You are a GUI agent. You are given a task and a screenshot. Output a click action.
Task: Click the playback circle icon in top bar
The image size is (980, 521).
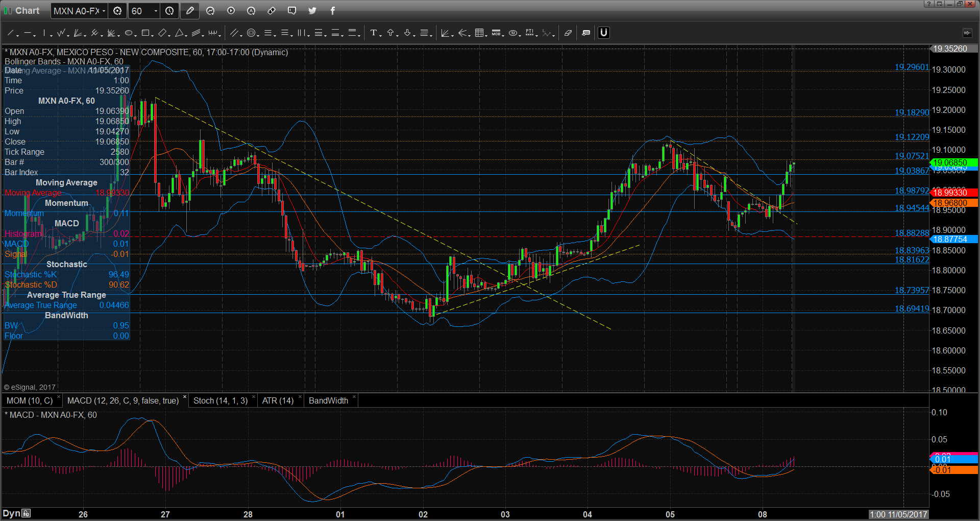(x=231, y=11)
